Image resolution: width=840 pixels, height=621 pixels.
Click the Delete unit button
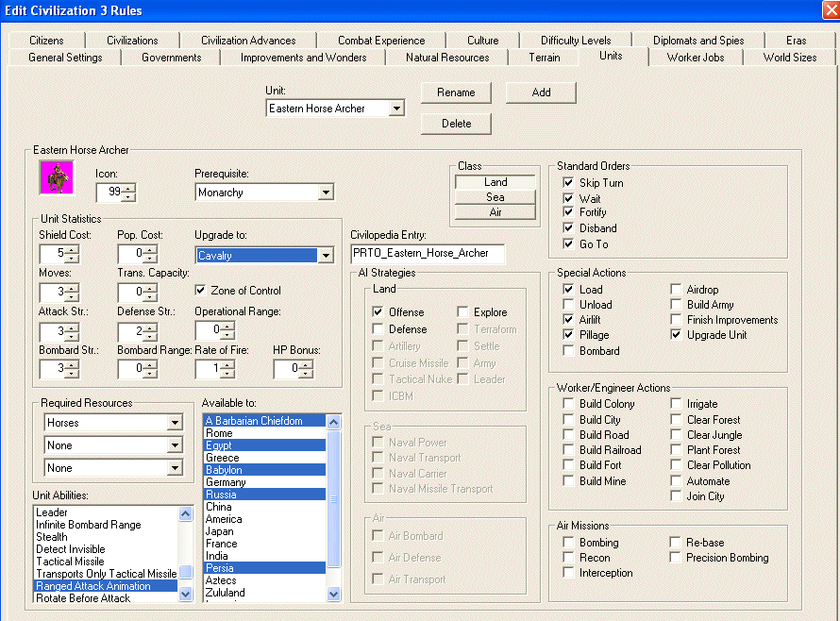pos(456,124)
